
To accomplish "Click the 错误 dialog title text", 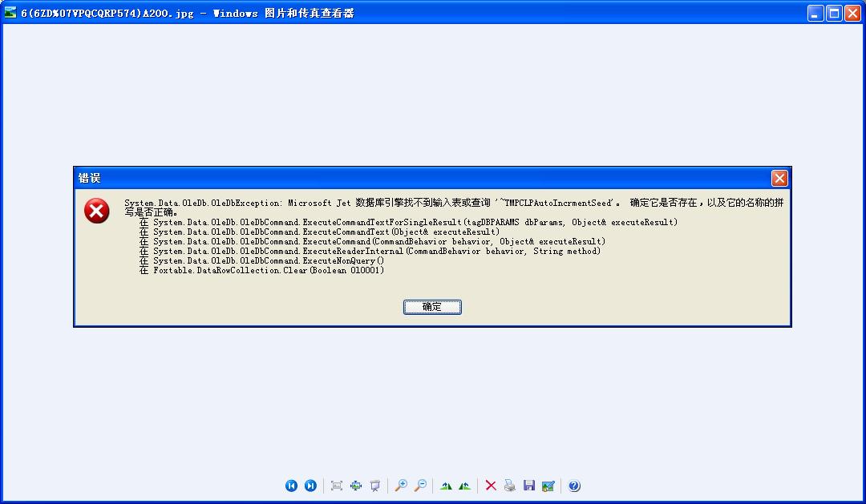I will pyautogui.click(x=90, y=179).
